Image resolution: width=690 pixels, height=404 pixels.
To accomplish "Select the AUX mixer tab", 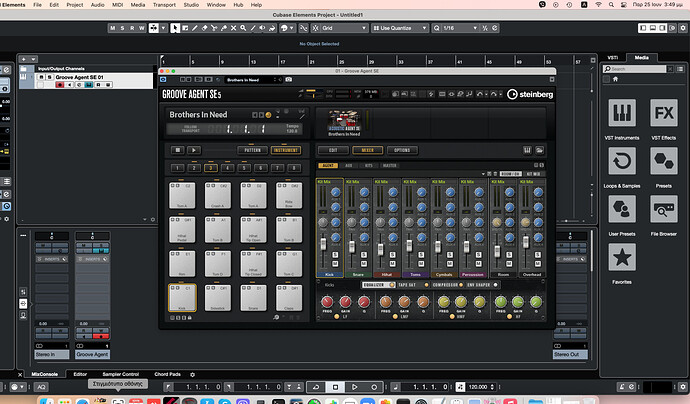I will click(x=349, y=165).
